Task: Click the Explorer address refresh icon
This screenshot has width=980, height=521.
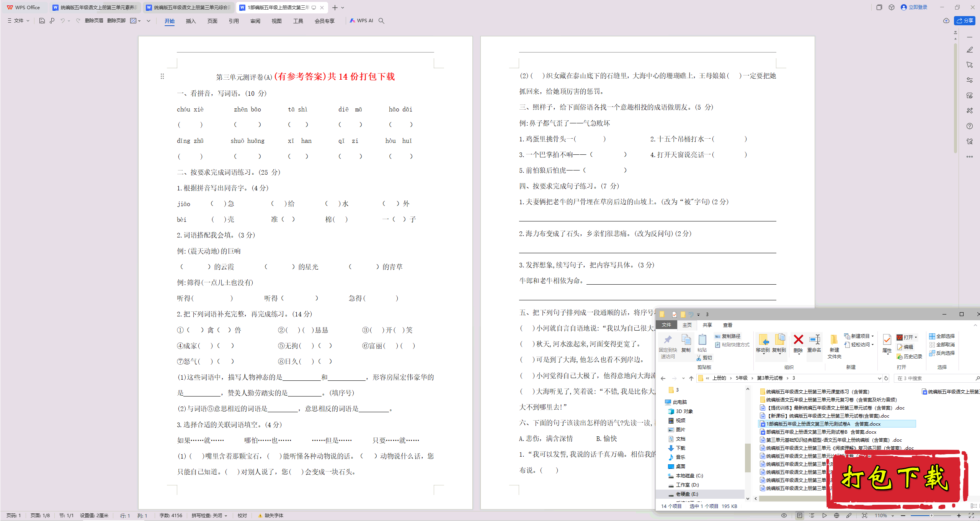Action: point(886,378)
